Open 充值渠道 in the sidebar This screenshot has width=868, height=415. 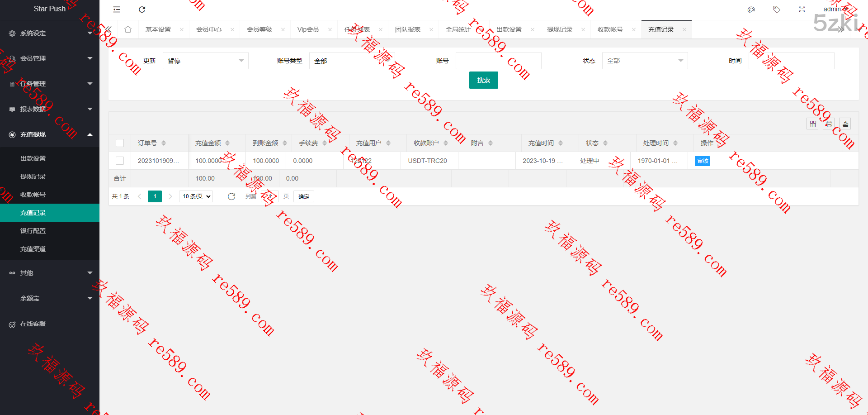(x=50, y=249)
